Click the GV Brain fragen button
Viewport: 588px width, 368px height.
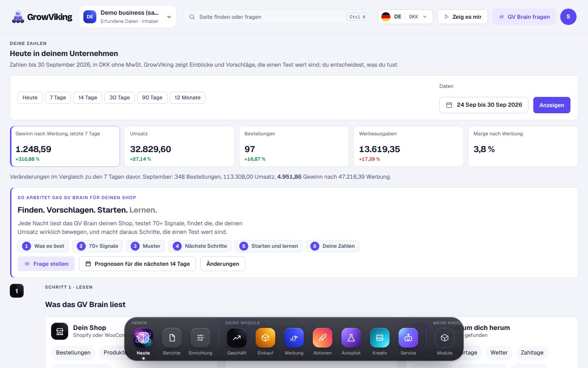tap(524, 17)
